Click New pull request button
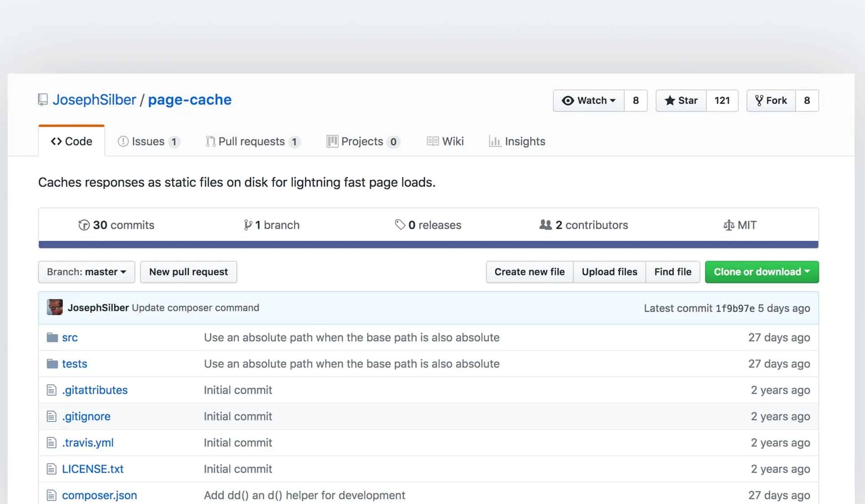865x504 pixels. point(188,272)
